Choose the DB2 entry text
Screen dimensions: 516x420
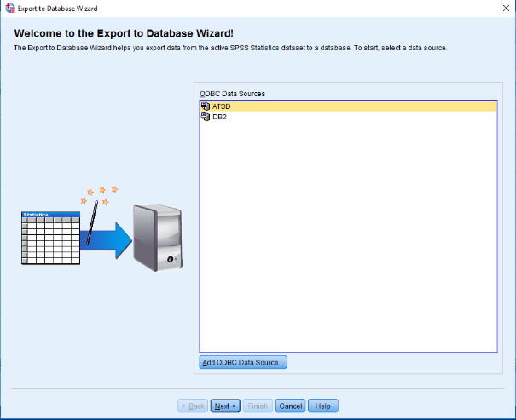219,117
